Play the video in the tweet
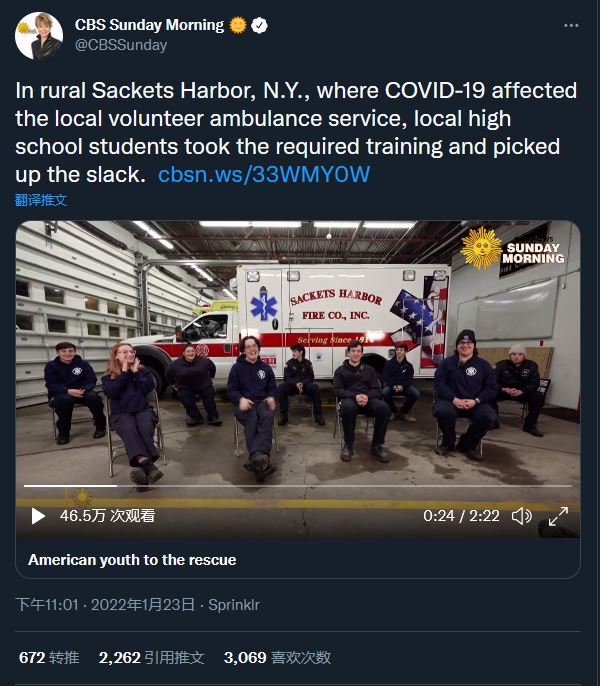 [39, 516]
